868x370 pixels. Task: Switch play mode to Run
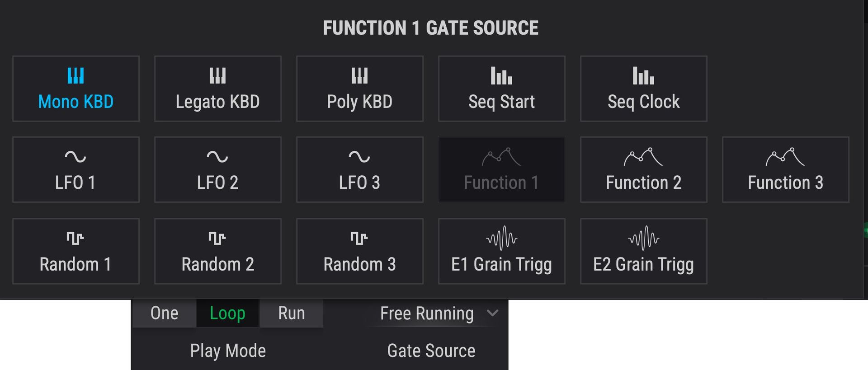click(x=292, y=313)
